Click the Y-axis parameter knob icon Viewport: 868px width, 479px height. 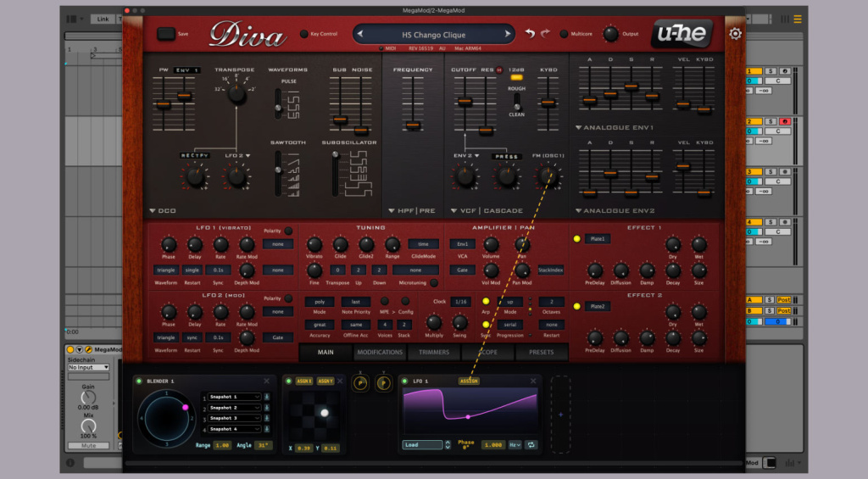pyautogui.click(x=383, y=382)
